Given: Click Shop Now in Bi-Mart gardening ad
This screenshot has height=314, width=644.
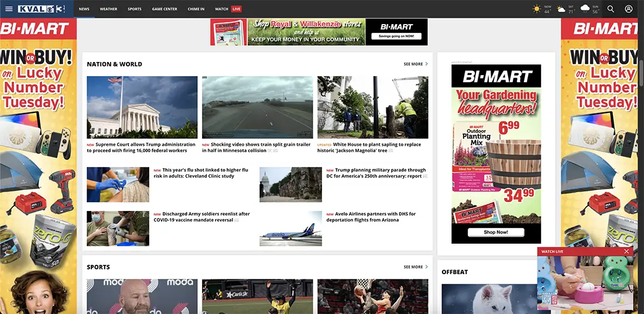Looking at the screenshot, I should [496, 232].
